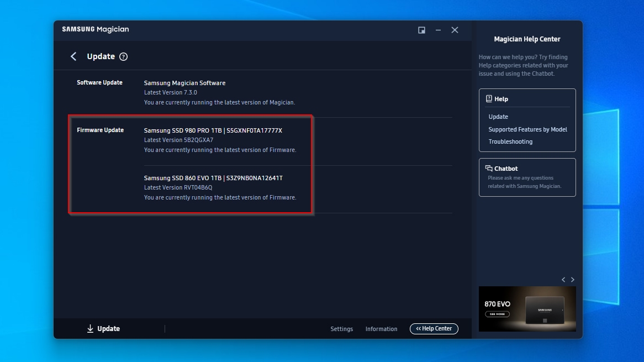The image size is (644, 362).
Task: Open Supported Features by Model help topic
Action: pos(528,129)
